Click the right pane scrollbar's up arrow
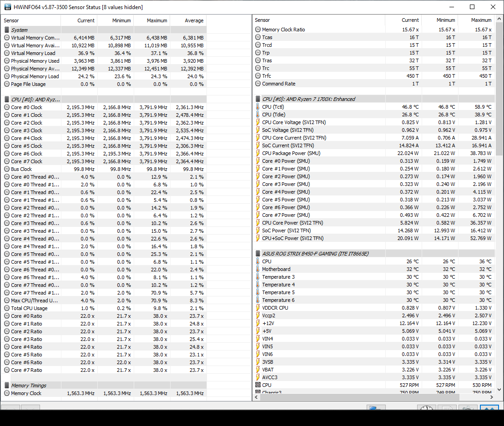 pos(499,19)
